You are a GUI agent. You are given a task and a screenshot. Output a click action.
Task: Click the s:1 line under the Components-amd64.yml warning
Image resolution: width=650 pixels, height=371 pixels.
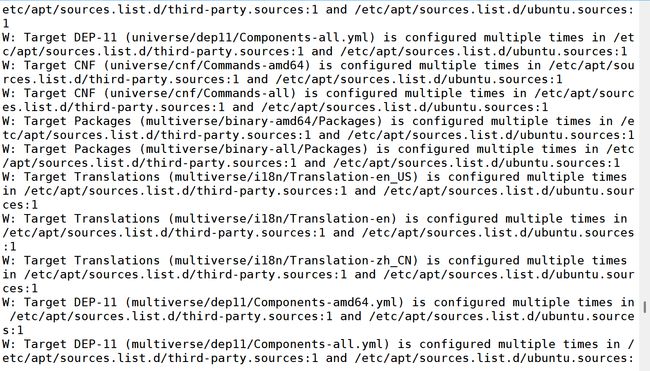[13, 330]
